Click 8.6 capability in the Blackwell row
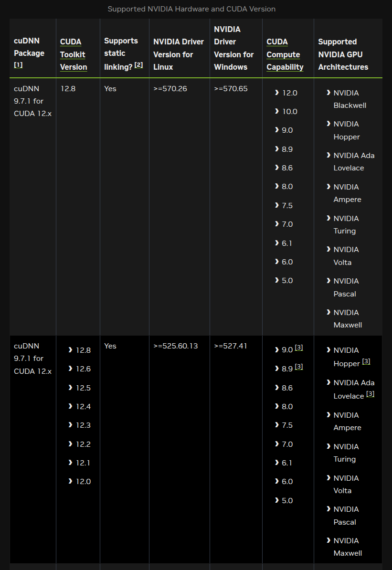The height and width of the screenshot is (570, 392). click(x=287, y=168)
